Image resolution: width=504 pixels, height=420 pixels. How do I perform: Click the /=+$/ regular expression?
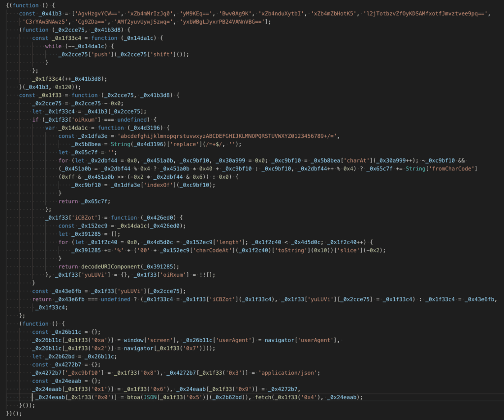click(214, 144)
